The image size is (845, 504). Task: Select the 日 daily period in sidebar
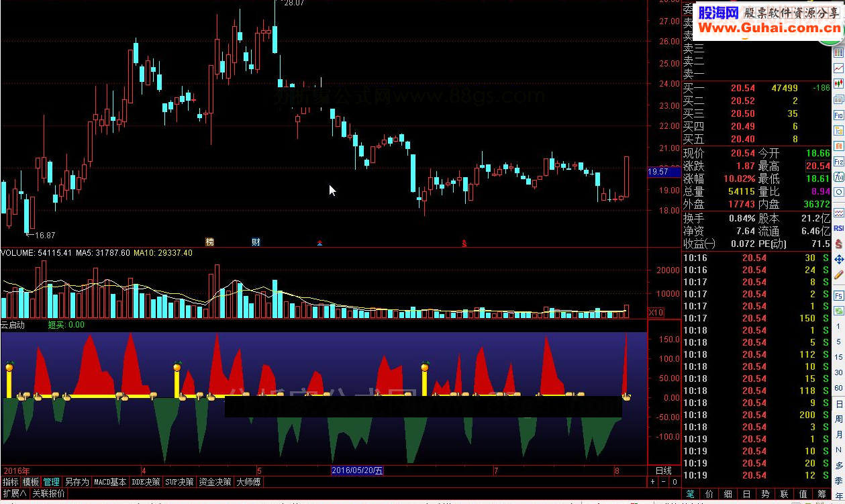pos(839,405)
